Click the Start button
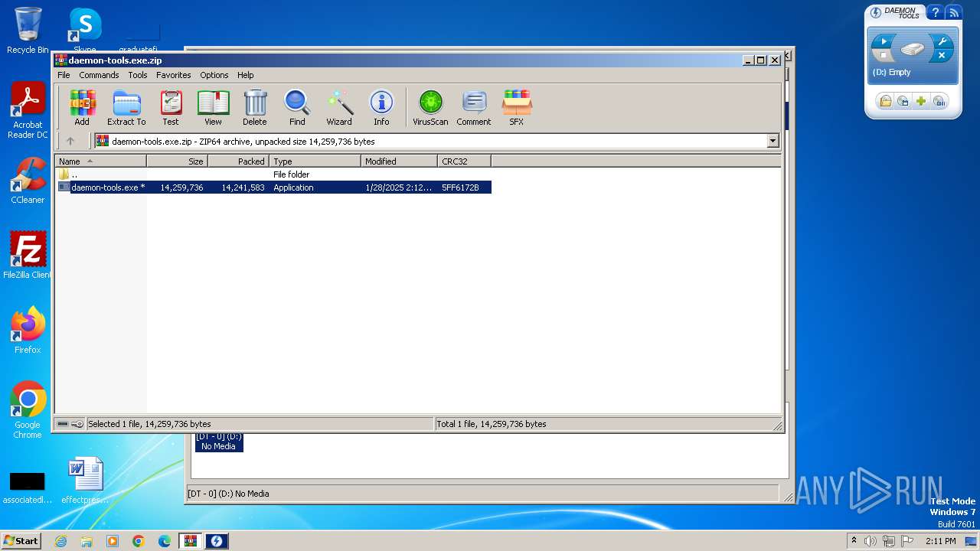The height and width of the screenshot is (551, 980). click(21, 541)
